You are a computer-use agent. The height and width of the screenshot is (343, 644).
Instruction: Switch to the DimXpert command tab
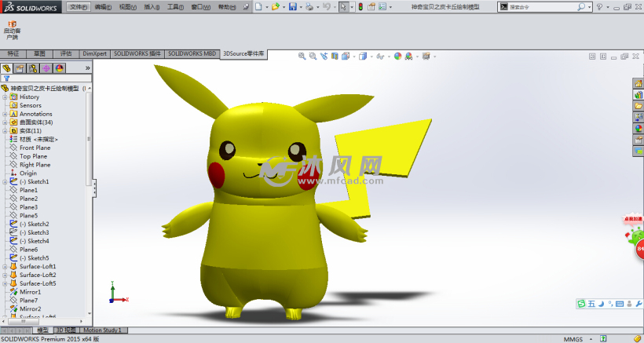94,53
